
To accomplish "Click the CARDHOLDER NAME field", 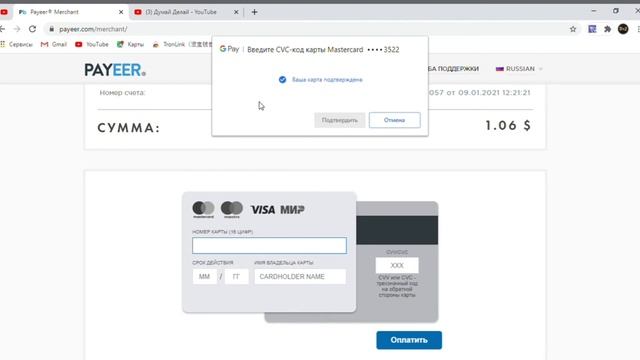I will pyautogui.click(x=300, y=277).
